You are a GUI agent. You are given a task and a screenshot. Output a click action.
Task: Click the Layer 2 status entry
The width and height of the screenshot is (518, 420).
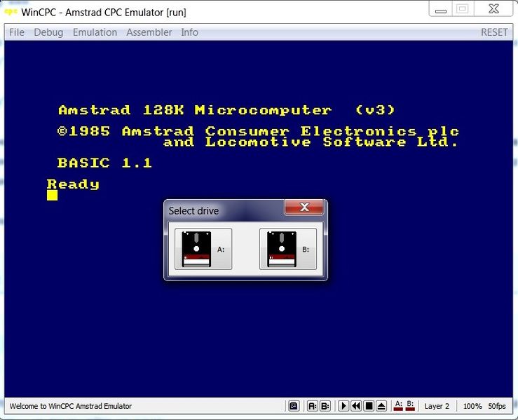pyautogui.click(x=437, y=406)
